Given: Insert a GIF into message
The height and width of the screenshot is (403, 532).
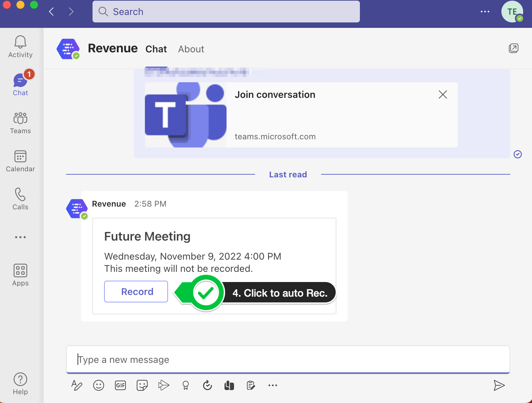Looking at the screenshot, I should tap(120, 385).
